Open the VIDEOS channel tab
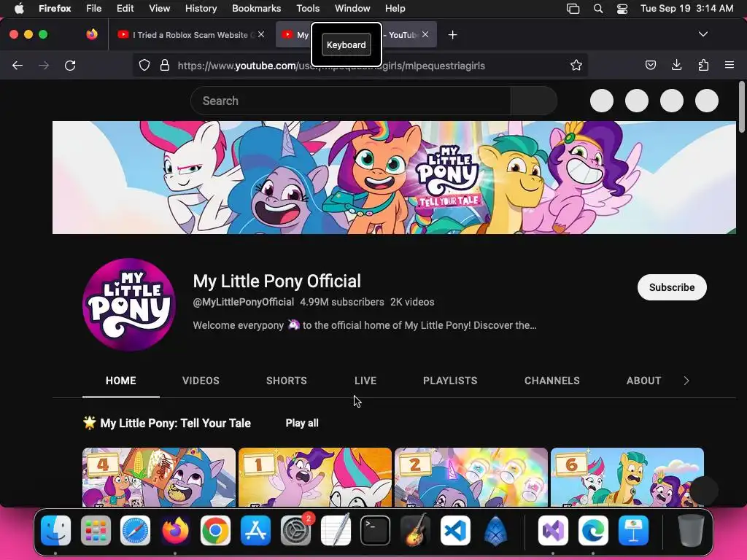This screenshot has height=560, width=747. point(201,381)
